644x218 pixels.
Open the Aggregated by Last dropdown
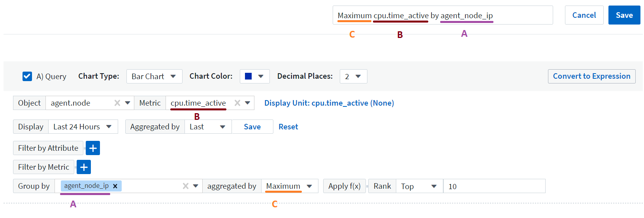tap(208, 127)
